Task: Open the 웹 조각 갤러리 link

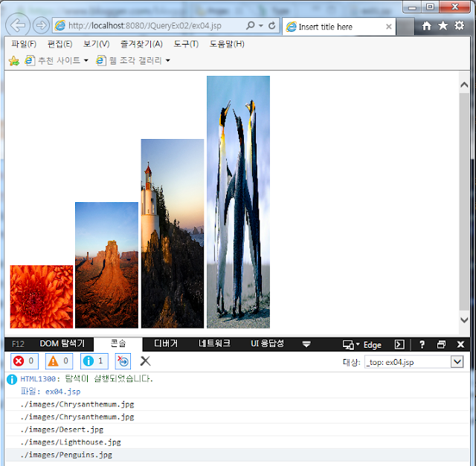Action: (x=129, y=60)
